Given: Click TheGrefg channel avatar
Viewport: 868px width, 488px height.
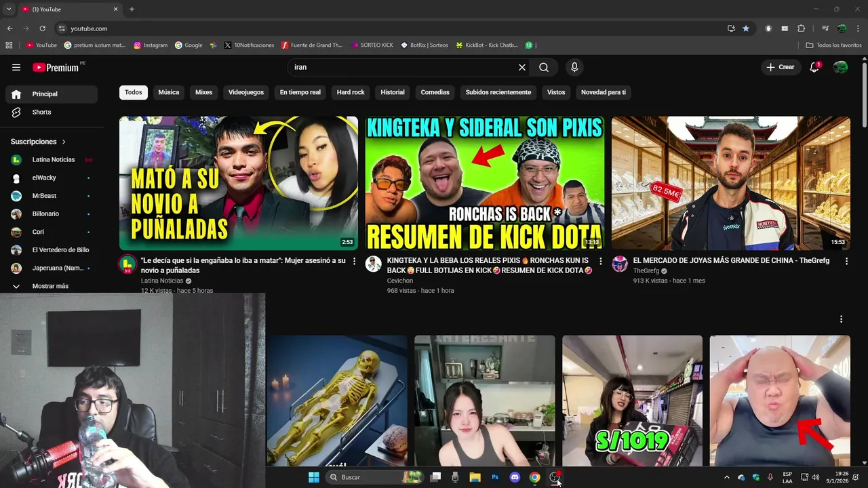Looking at the screenshot, I should click(x=620, y=264).
